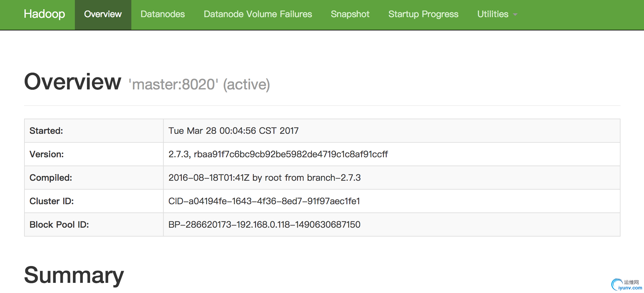Click the Compiled timestamp value
This screenshot has height=293, width=644.
click(264, 178)
